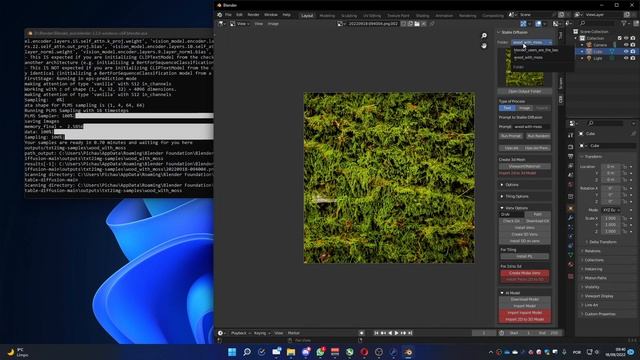Disable the Camera in renders via its camera icon
Image resolution: width=640 pixels, height=360 pixels.
click(633, 45)
